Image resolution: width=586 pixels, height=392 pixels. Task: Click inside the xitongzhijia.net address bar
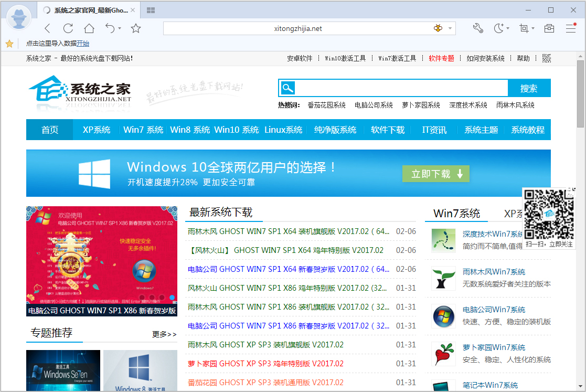point(309,28)
